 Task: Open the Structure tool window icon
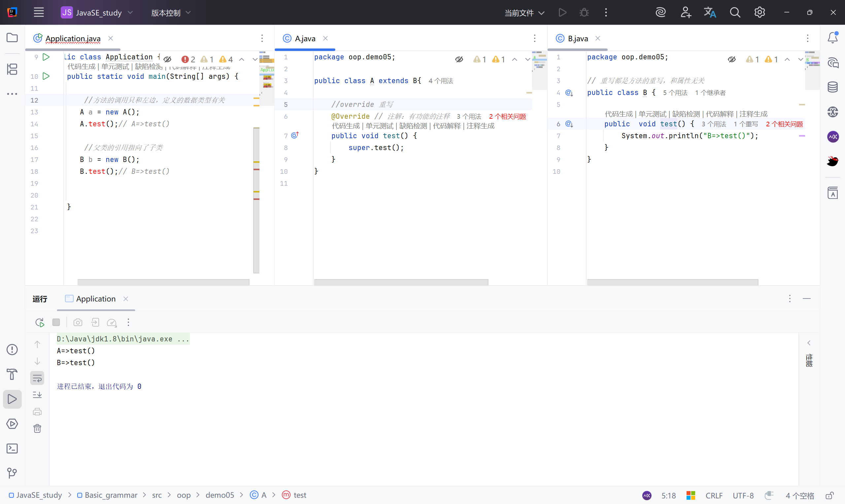tap(12, 70)
